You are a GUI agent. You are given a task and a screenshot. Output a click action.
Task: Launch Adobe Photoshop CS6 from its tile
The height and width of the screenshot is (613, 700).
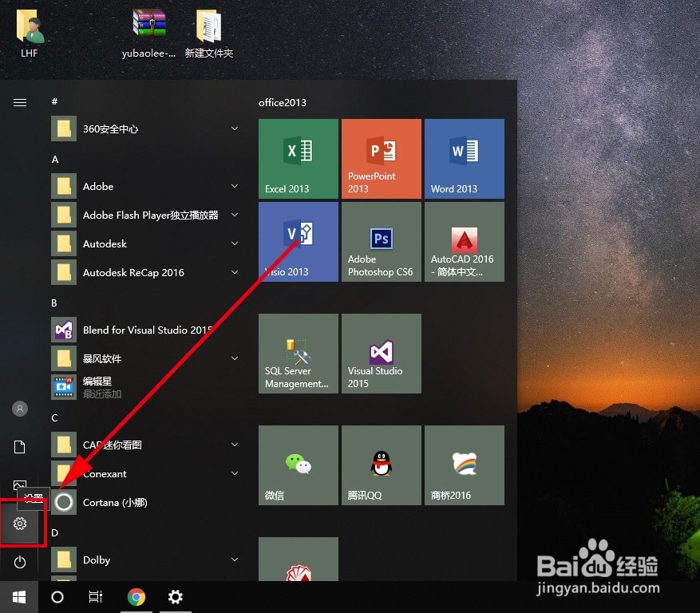click(381, 241)
